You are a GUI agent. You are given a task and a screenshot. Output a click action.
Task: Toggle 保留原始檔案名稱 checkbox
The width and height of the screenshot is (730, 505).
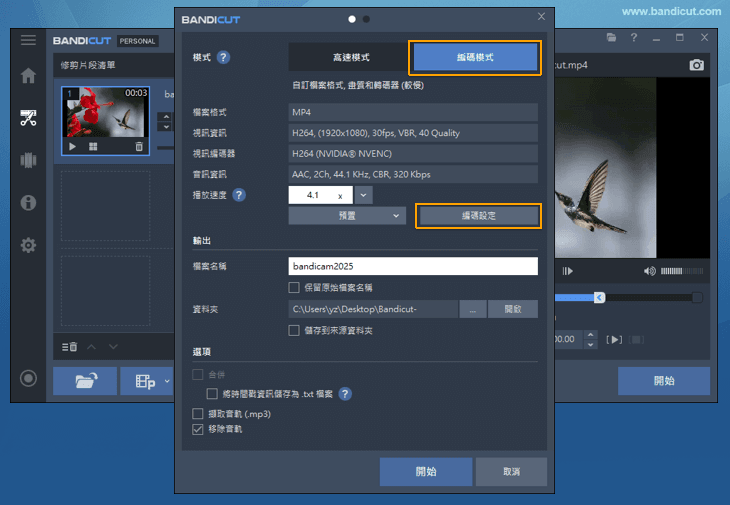[x=294, y=288]
